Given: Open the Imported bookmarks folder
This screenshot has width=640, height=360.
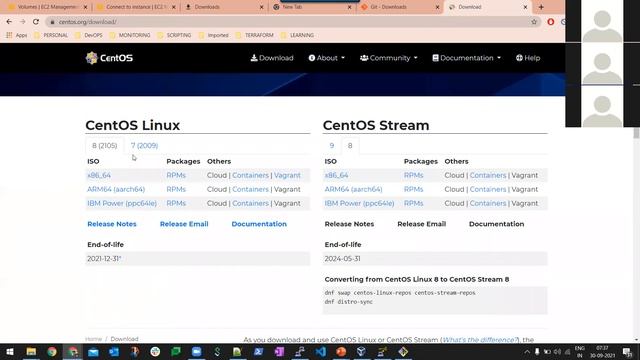Looking at the screenshot, I should click(x=213, y=35).
